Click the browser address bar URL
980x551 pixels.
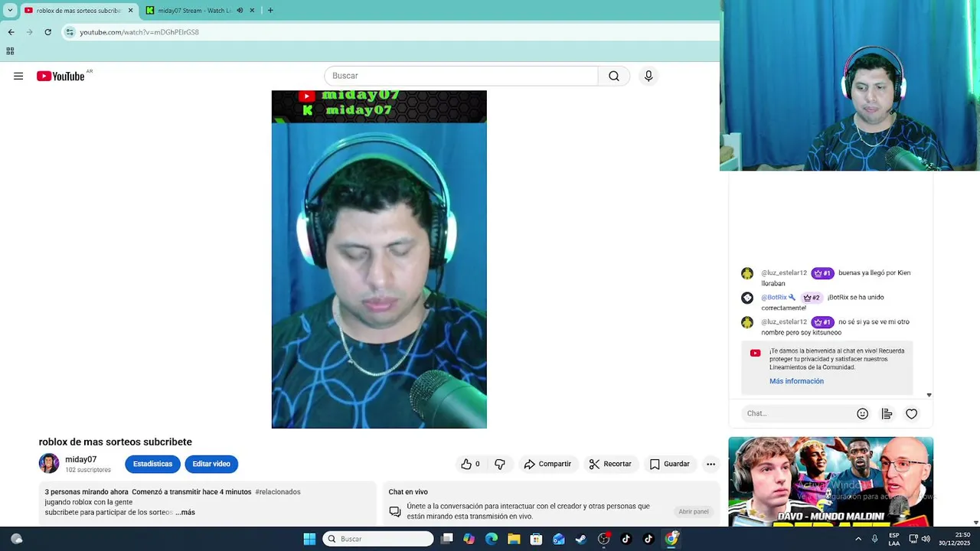click(139, 32)
